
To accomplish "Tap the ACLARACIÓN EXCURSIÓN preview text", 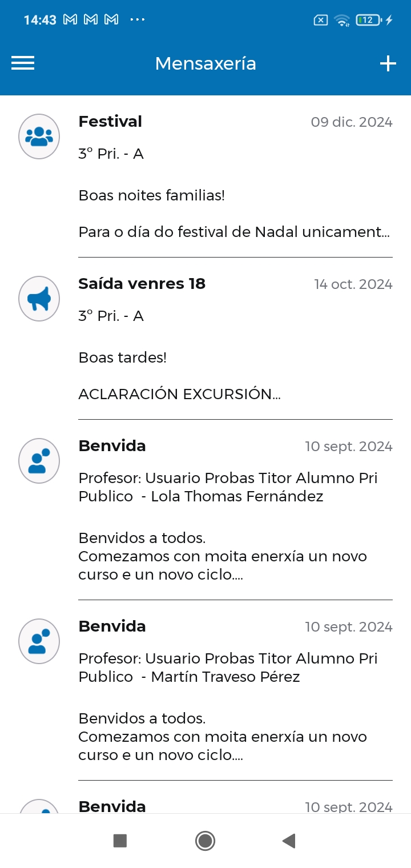I will coord(179,394).
